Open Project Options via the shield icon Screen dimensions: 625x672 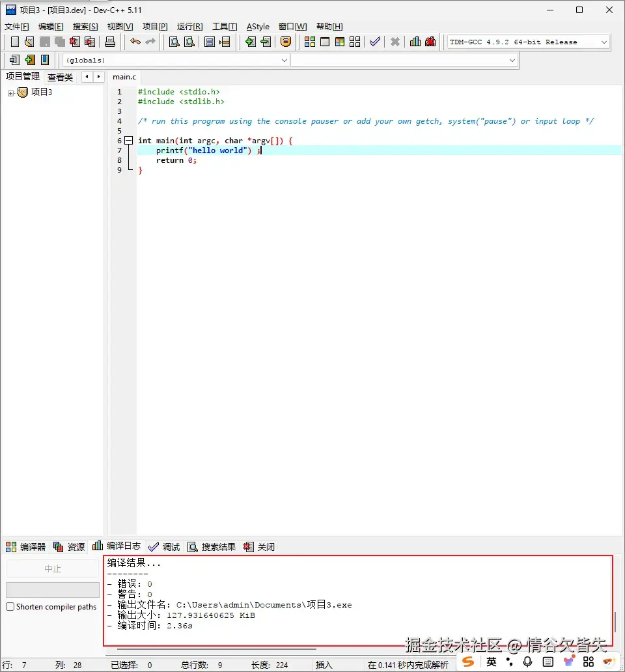click(286, 42)
